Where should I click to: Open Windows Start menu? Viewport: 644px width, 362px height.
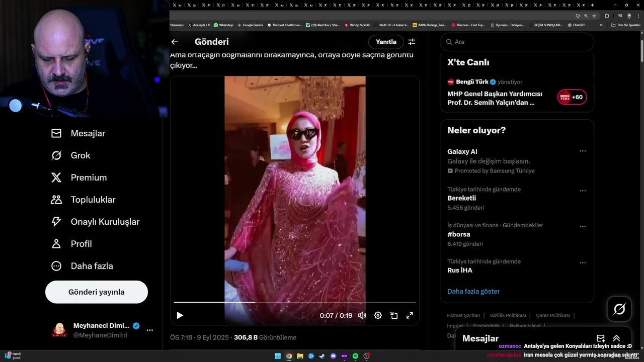coord(278,356)
